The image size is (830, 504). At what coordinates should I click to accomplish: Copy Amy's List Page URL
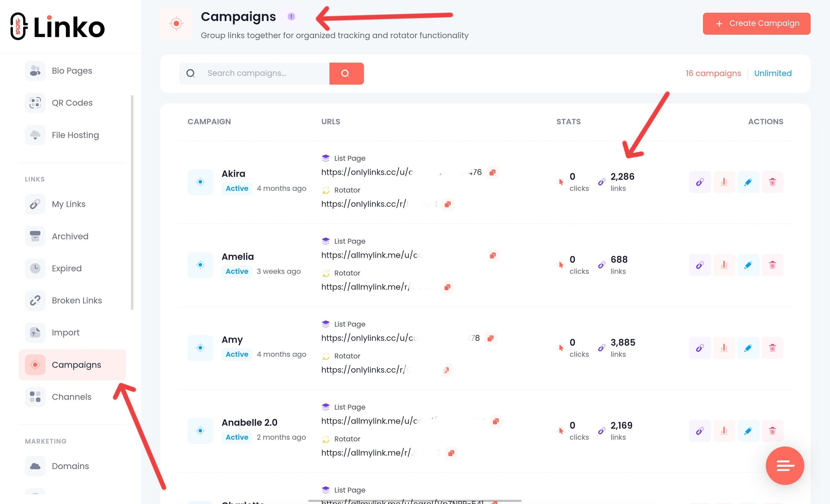(x=490, y=338)
